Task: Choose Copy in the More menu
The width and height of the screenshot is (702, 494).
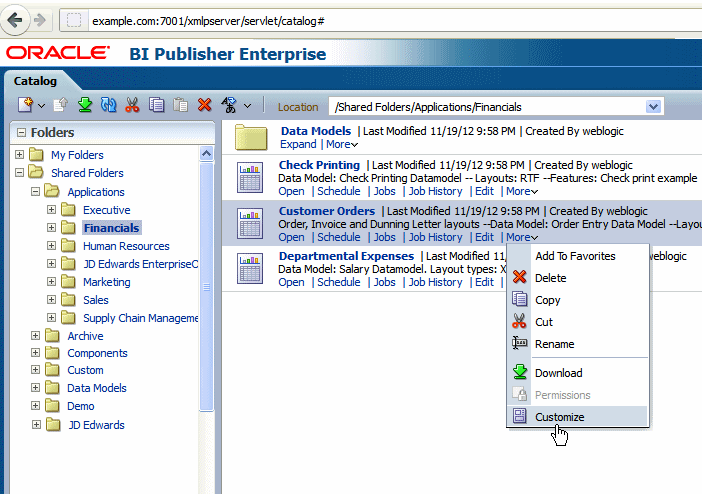Action: tap(578, 300)
